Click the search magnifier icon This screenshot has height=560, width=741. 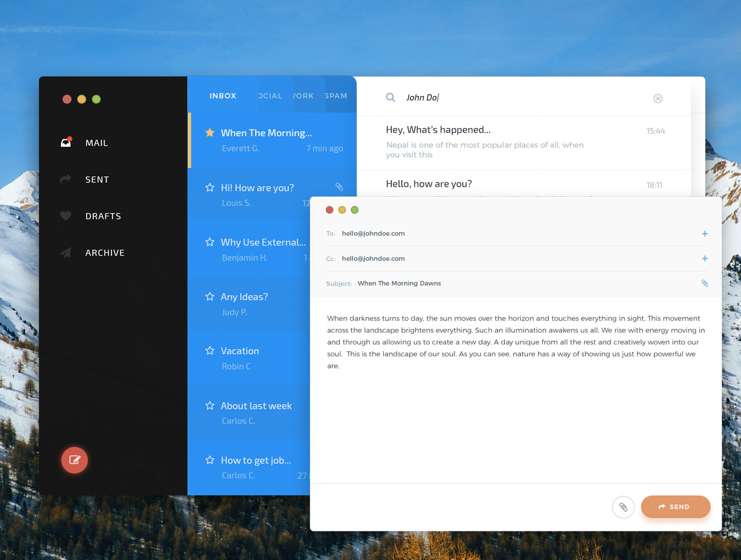coord(390,98)
